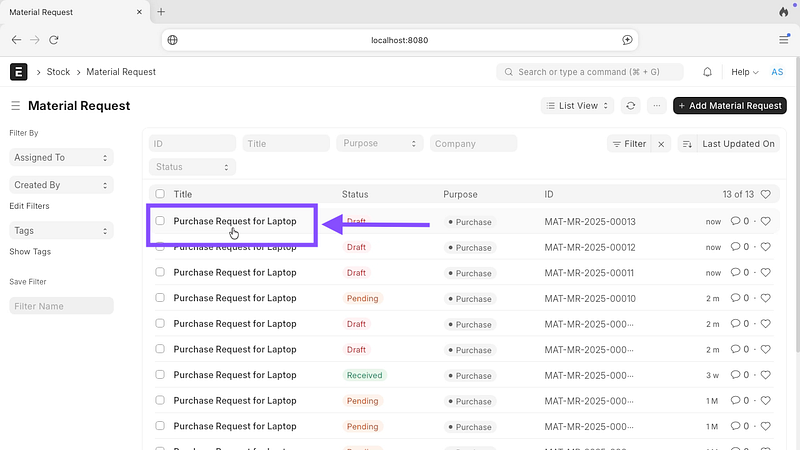Image resolution: width=800 pixels, height=450 pixels.
Task: Expand the Assigned To sidebar dropdown
Action: [61, 158]
